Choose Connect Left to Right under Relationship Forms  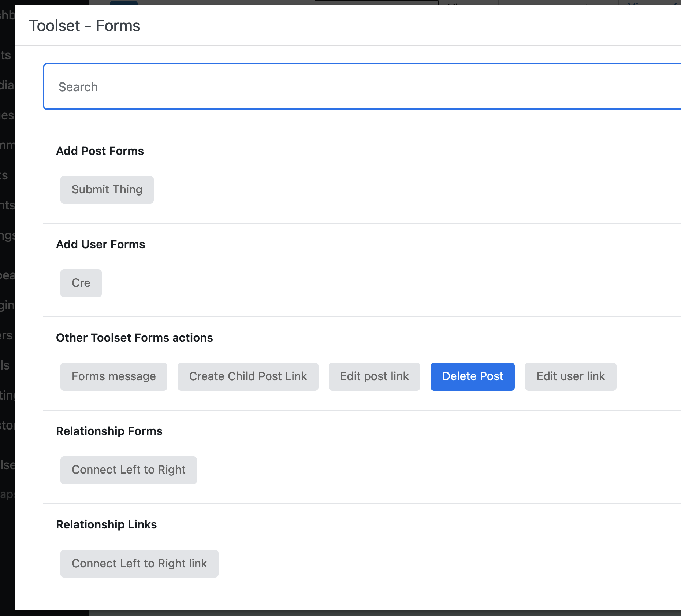(x=129, y=470)
